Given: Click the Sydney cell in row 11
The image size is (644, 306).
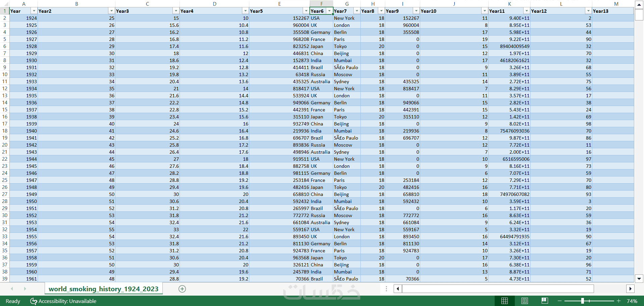Looking at the screenshot, I should click(x=347, y=82).
